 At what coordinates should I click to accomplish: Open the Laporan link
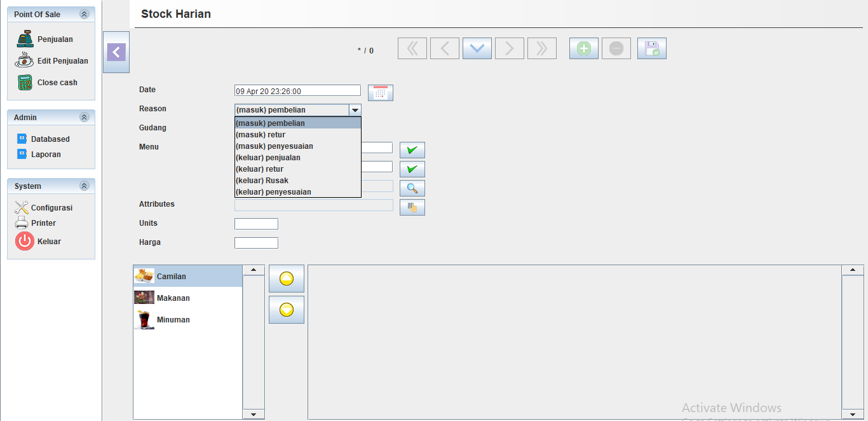pos(45,154)
